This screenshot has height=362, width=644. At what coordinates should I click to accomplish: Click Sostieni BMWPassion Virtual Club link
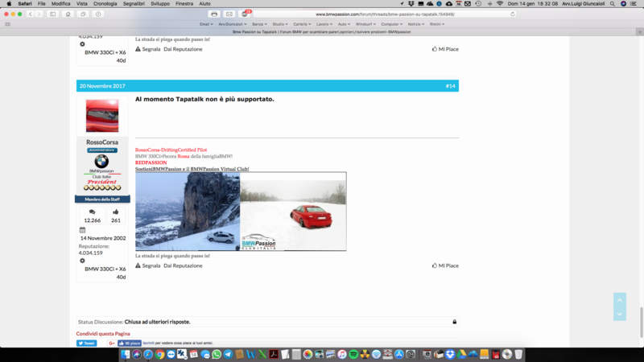(192, 169)
